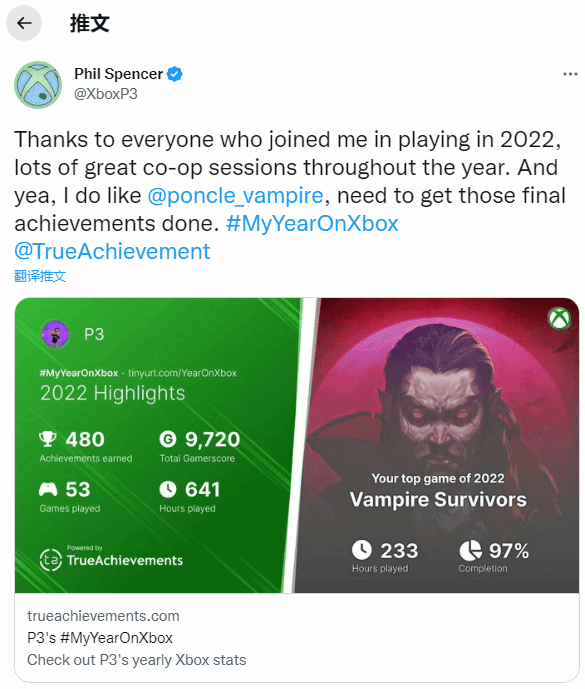The image size is (585, 689).
Task: Open the tweet's three-dot more menu
Action: tap(570, 74)
